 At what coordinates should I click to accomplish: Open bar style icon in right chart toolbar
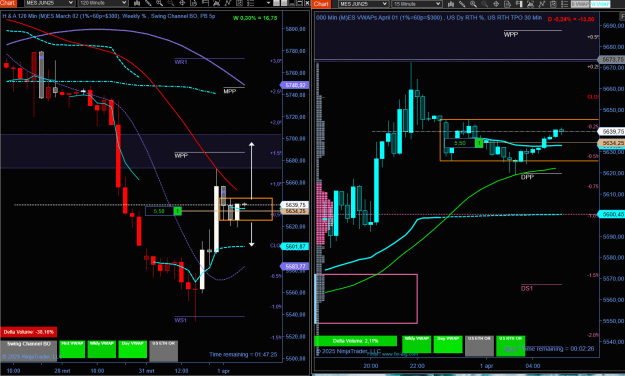(x=451, y=4)
